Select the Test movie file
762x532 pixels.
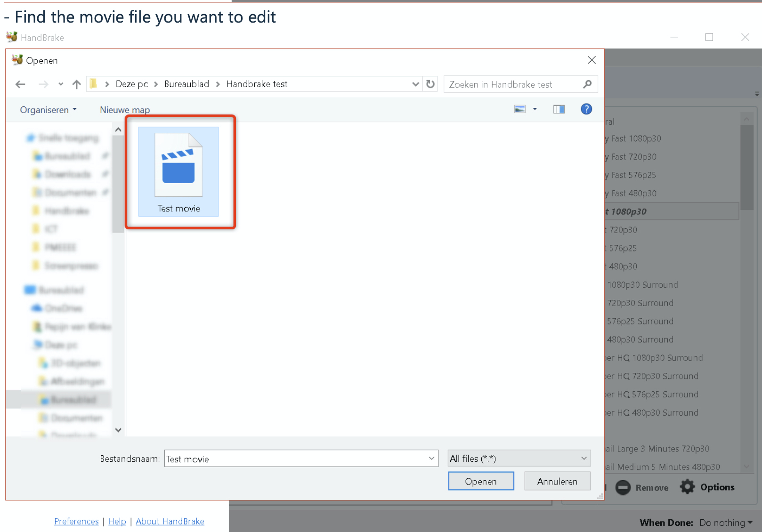point(178,172)
